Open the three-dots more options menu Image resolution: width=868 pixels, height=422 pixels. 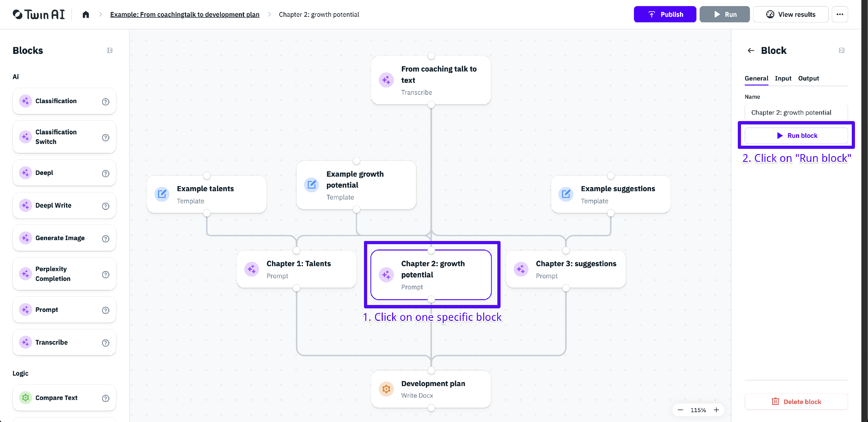(840, 14)
